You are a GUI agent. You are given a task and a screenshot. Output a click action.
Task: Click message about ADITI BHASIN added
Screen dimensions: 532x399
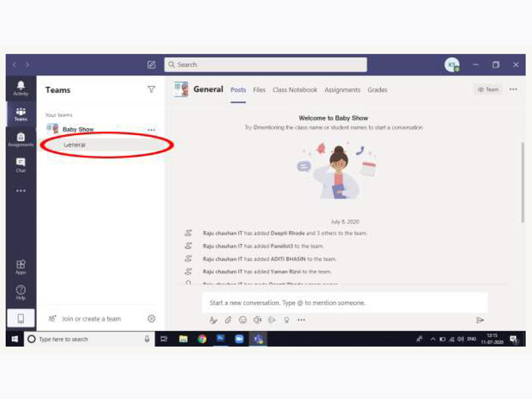pyautogui.click(x=269, y=259)
